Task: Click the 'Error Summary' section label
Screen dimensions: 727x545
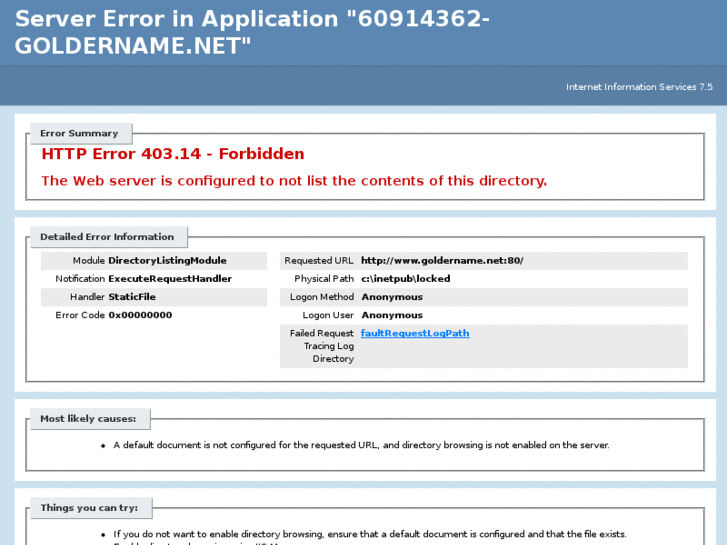Action: click(x=79, y=134)
